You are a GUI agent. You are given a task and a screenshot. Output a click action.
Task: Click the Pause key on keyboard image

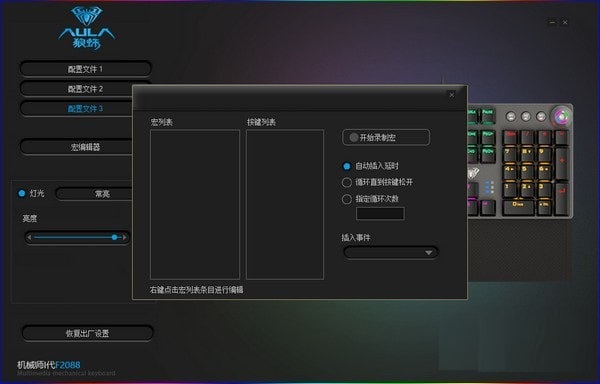pyautogui.click(x=488, y=115)
